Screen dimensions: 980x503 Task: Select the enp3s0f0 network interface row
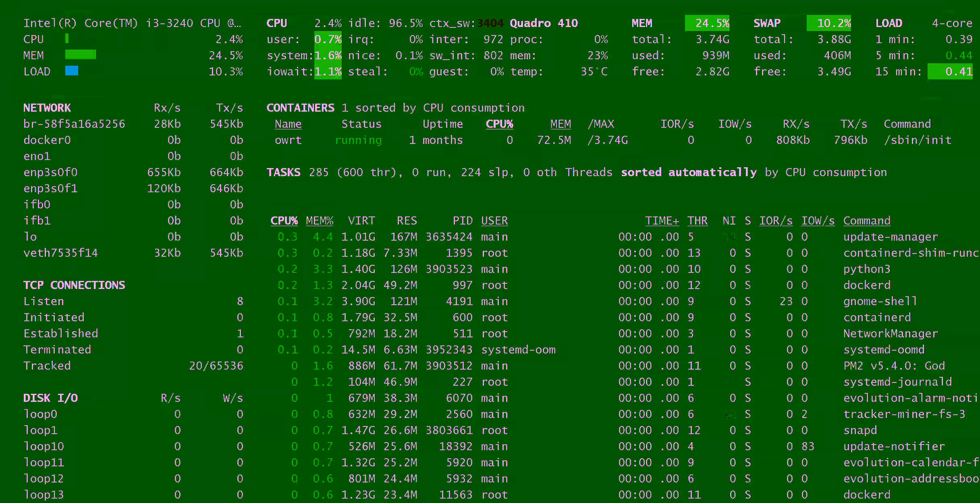pyautogui.click(x=50, y=173)
